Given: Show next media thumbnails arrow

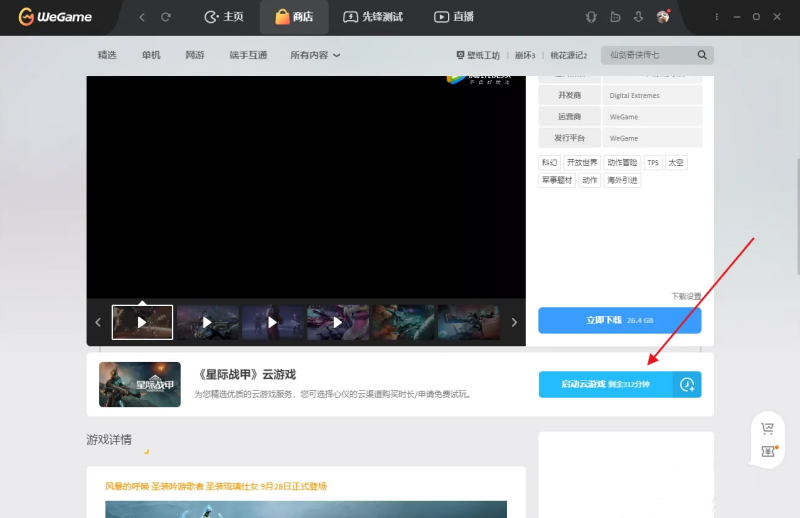Looking at the screenshot, I should [514, 323].
